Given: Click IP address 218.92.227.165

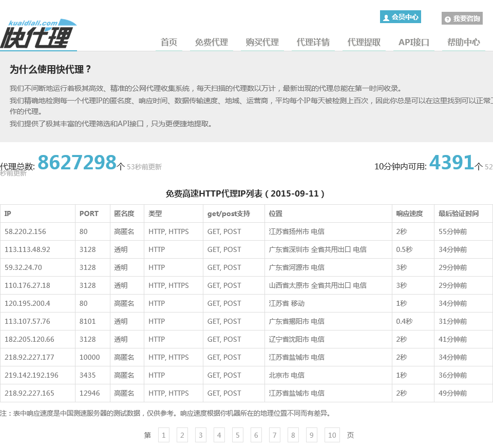Looking at the screenshot, I should pos(29,393).
